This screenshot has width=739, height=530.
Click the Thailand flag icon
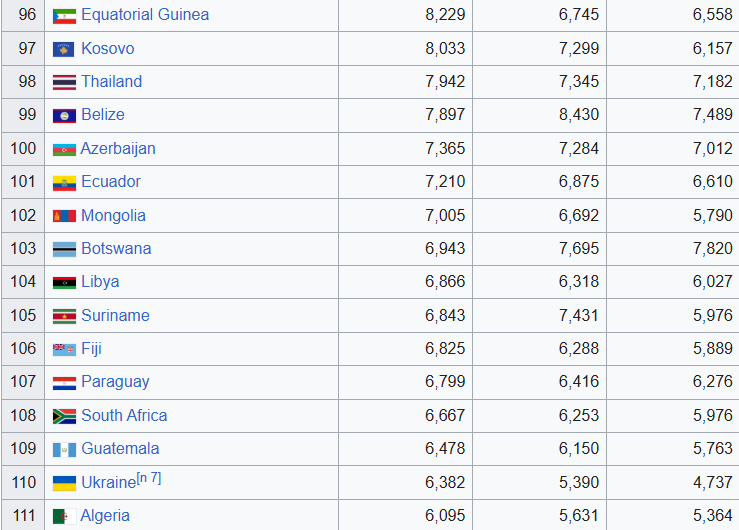coord(64,82)
